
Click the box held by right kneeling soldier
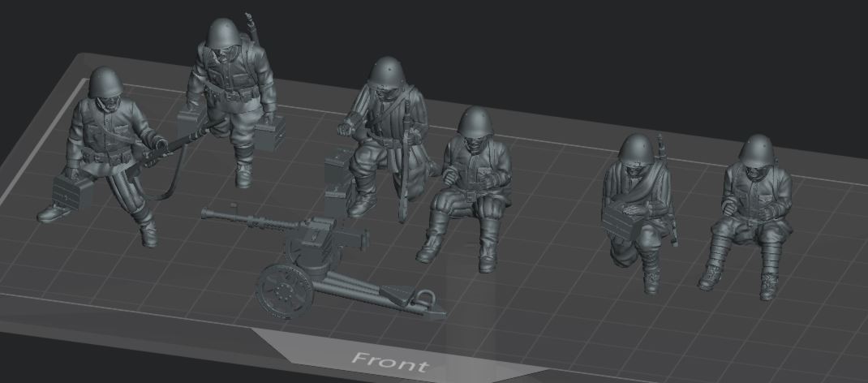(622, 217)
